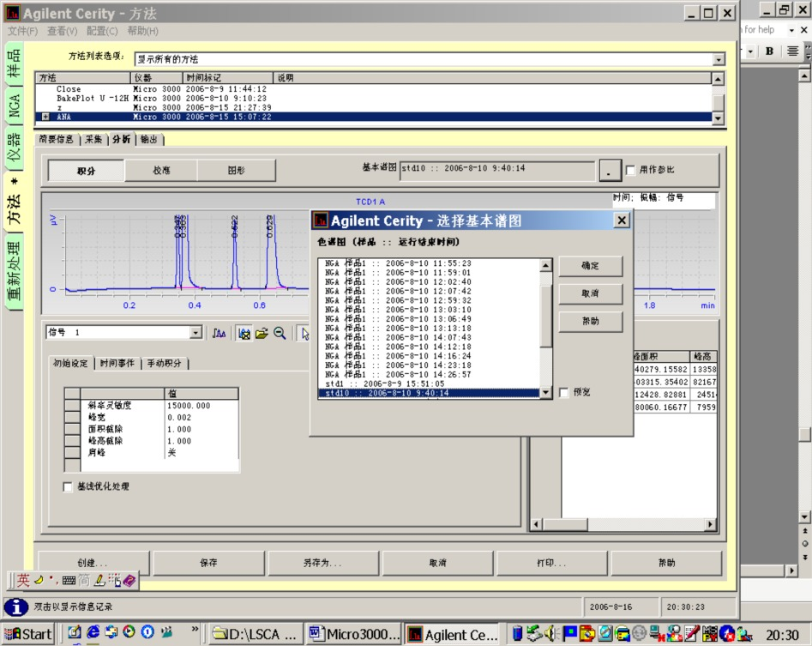Click the blue circle numbered quick launch icon
The image size is (812, 646).
[147, 632]
